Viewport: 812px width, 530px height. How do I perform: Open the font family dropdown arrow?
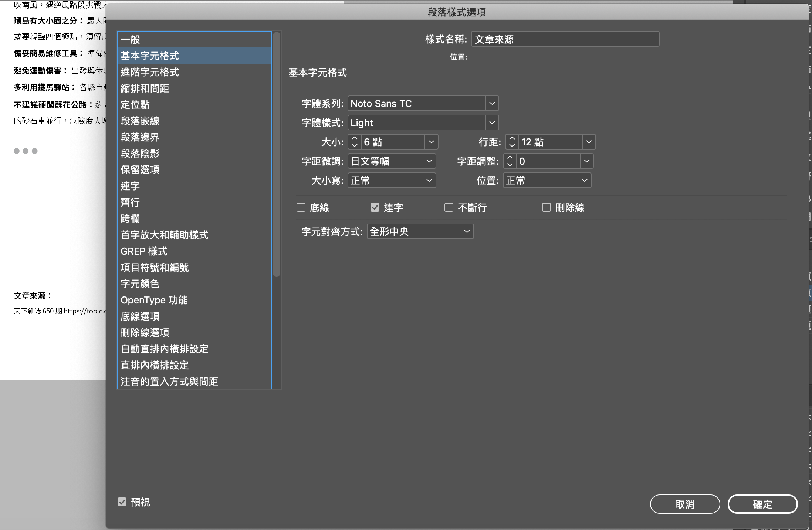click(x=492, y=104)
